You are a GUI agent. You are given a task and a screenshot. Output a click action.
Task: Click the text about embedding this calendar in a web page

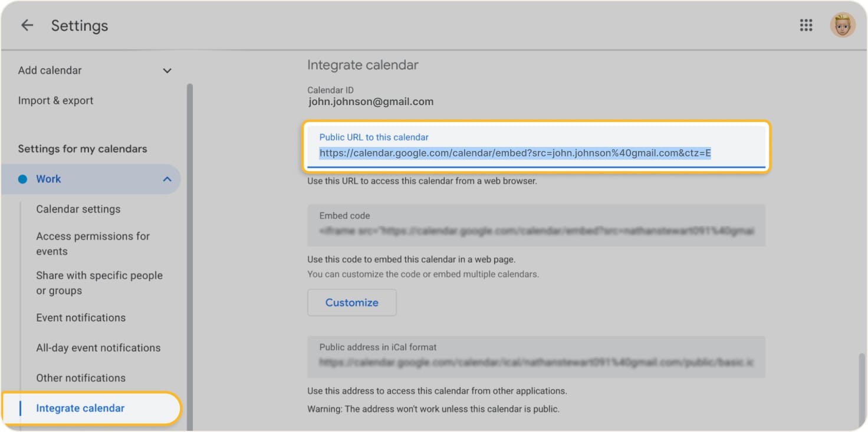tap(412, 259)
